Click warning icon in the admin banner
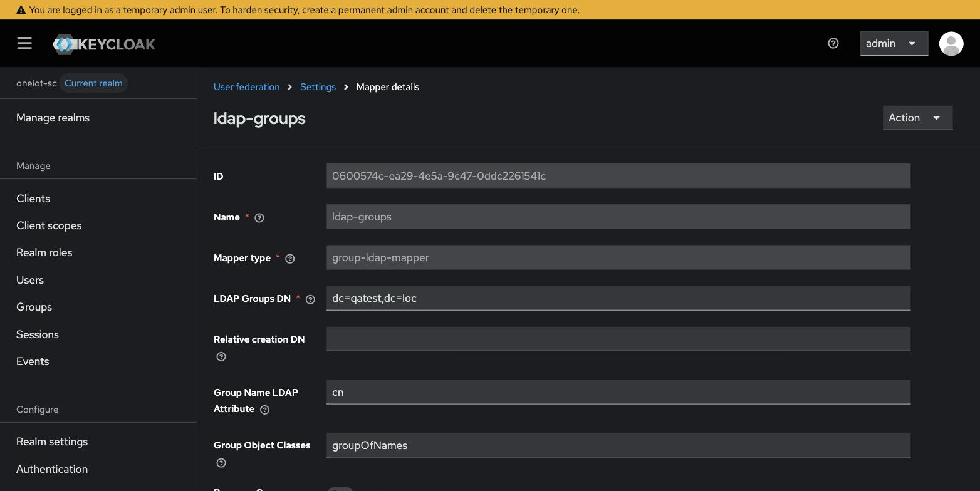 (x=21, y=10)
